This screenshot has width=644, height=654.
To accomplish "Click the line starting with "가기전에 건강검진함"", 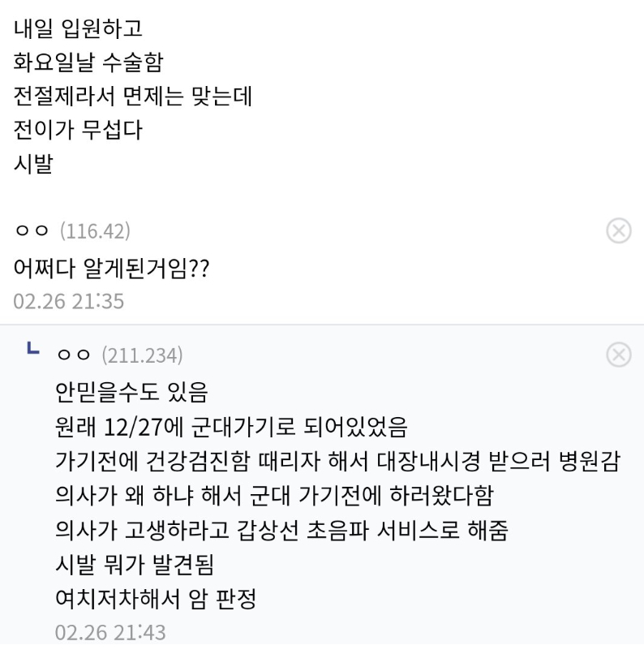I will coord(334,462).
